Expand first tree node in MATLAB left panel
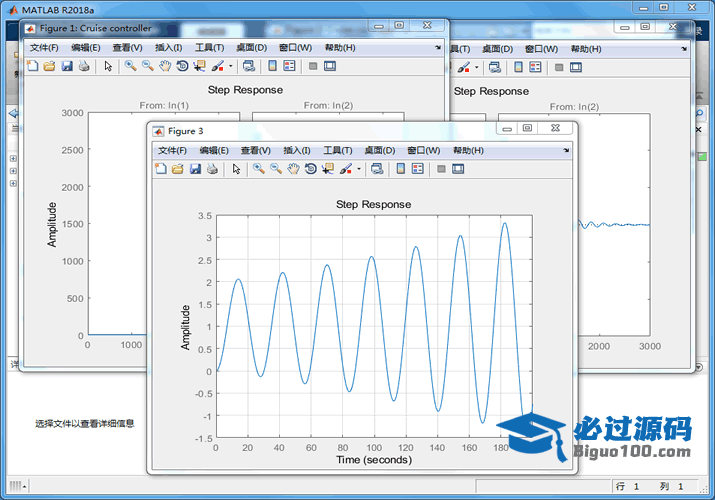 tap(13, 159)
